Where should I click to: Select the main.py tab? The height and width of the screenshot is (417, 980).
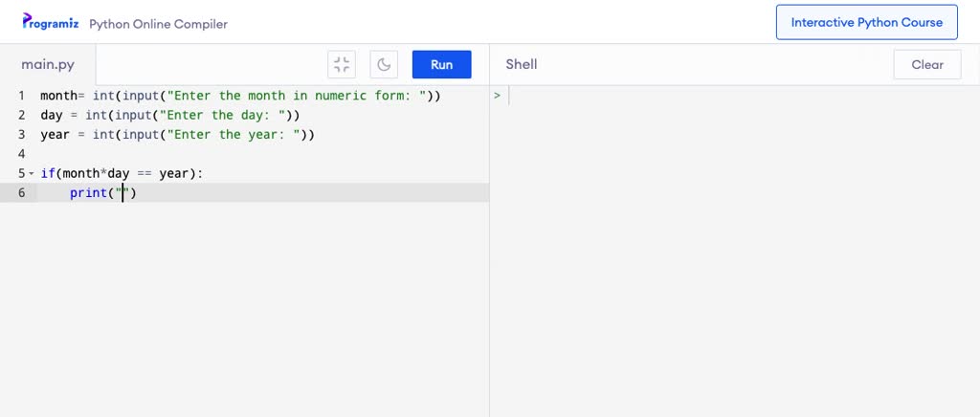(48, 64)
